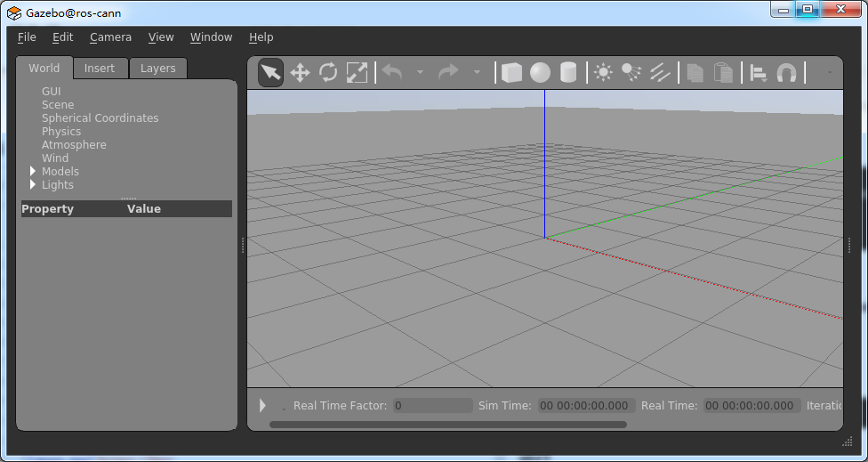Select the Scale mode tool

(x=357, y=73)
